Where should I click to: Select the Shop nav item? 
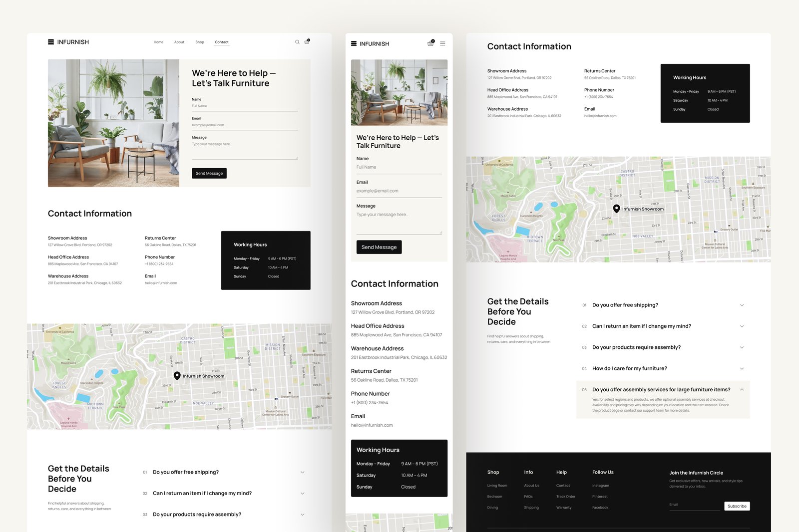[x=200, y=42]
